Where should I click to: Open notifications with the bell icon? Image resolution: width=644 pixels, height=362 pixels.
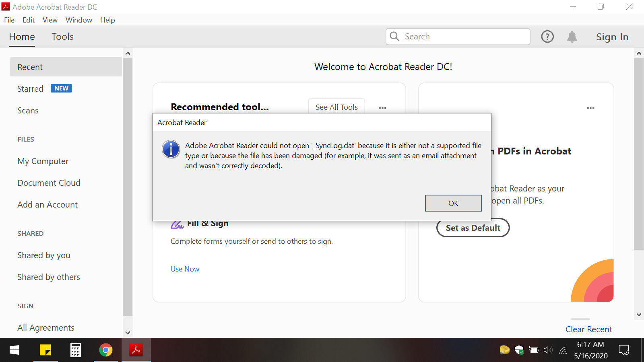[572, 37]
